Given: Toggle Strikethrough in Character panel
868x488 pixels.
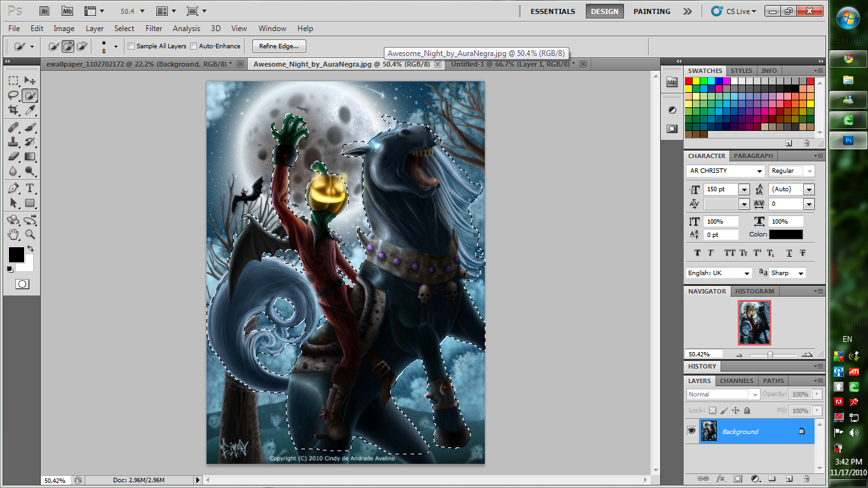Looking at the screenshot, I should coord(803,252).
